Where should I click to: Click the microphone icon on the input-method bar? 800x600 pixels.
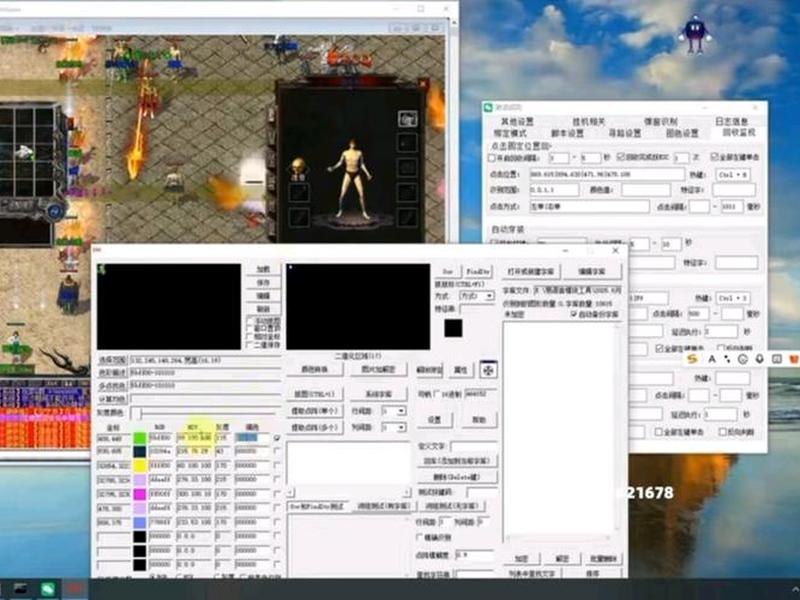click(760, 359)
